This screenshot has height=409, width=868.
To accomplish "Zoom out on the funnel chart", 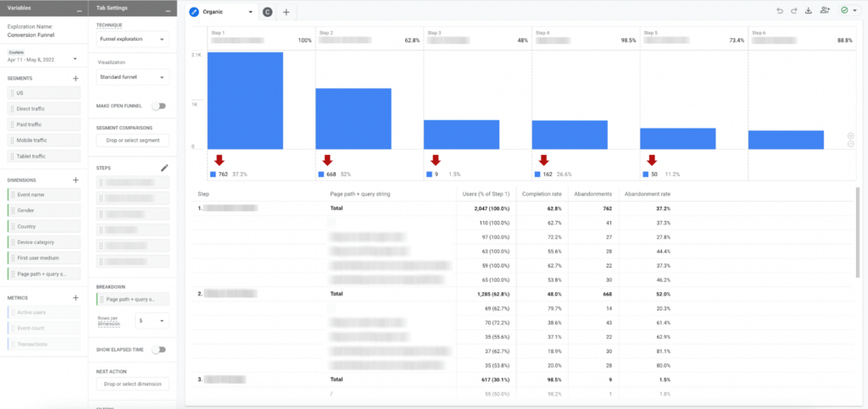I will click(x=851, y=144).
